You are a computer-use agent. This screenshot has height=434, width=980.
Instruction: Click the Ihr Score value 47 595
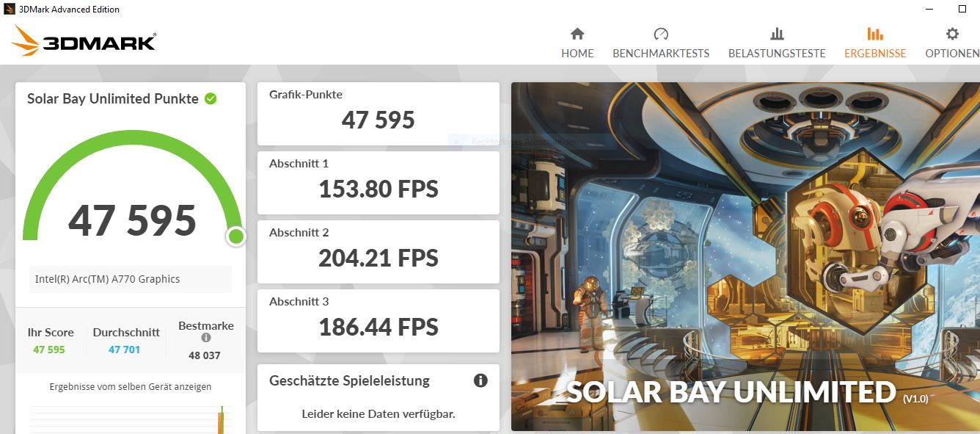[x=49, y=350]
